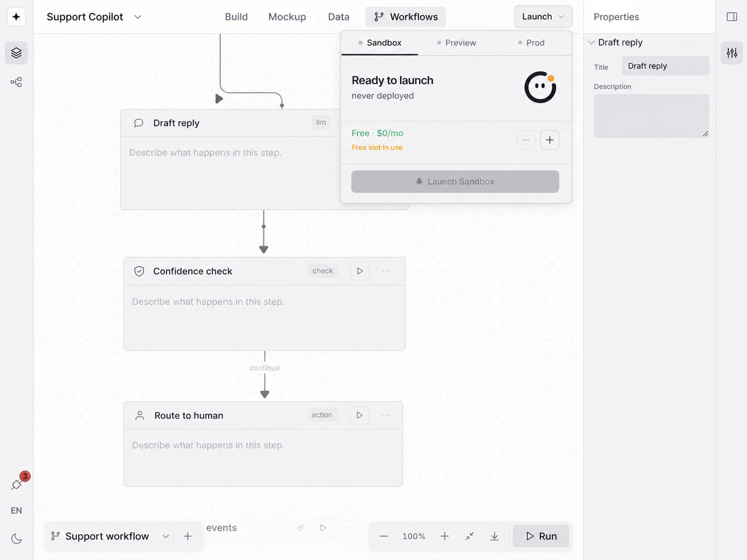The height and width of the screenshot is (560, 747).
Task: Add a new workflow with plus button
Action: (188, 536)
